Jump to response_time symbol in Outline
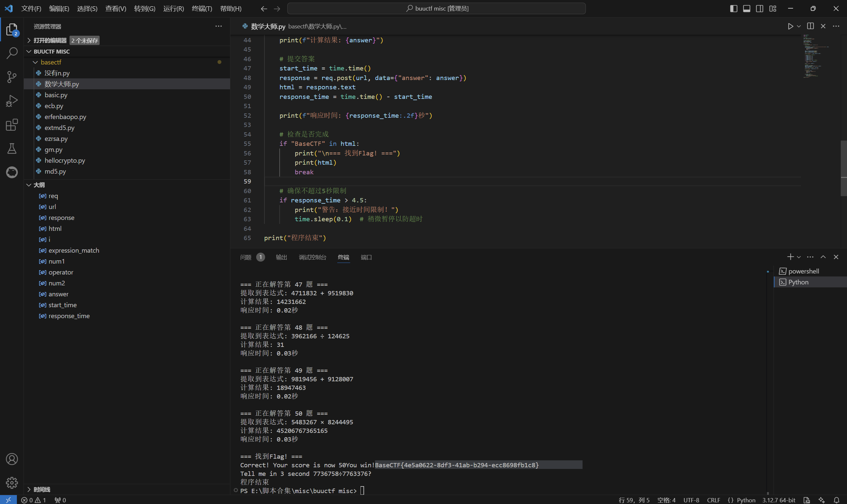847x504 pixels. pos(127,316)
